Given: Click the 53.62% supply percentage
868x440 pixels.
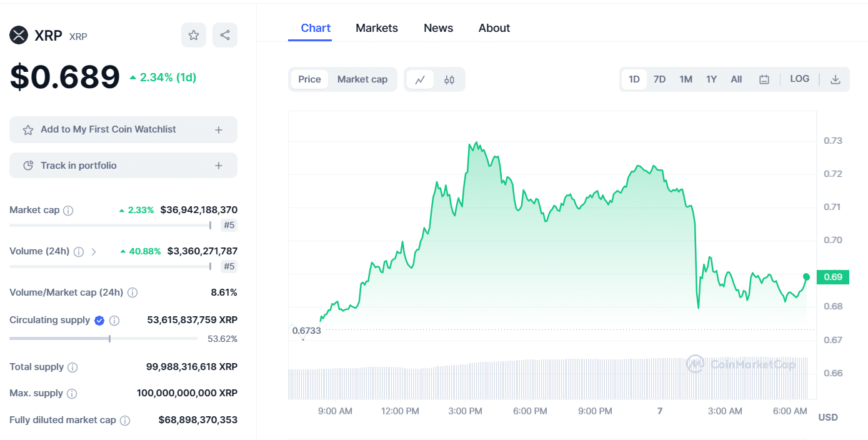Looking at the screenshot, I should (x=222, y=339).
